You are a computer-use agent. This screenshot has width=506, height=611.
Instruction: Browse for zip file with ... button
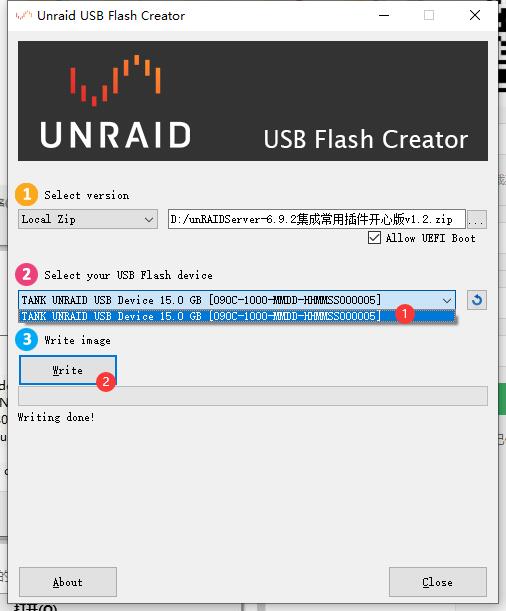[x=477, y=219]
